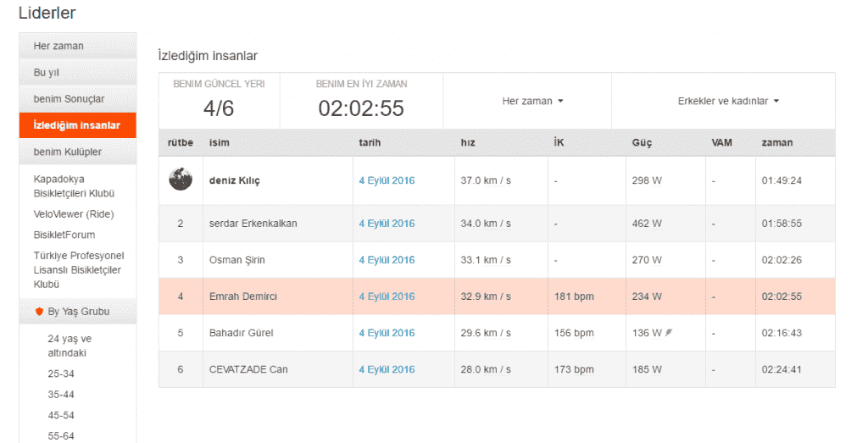Image resolution: width=868 pixels, height=443 pixels.
Task: Open Bahadır Gürel's 4 Eylül 2016 activity
Action: (387, 333)
